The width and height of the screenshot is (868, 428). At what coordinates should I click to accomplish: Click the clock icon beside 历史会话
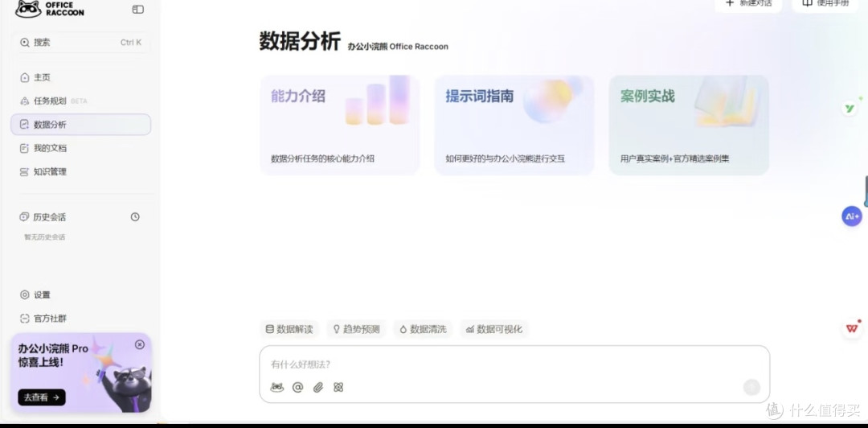pyautogui.click(x=135, y=216)
